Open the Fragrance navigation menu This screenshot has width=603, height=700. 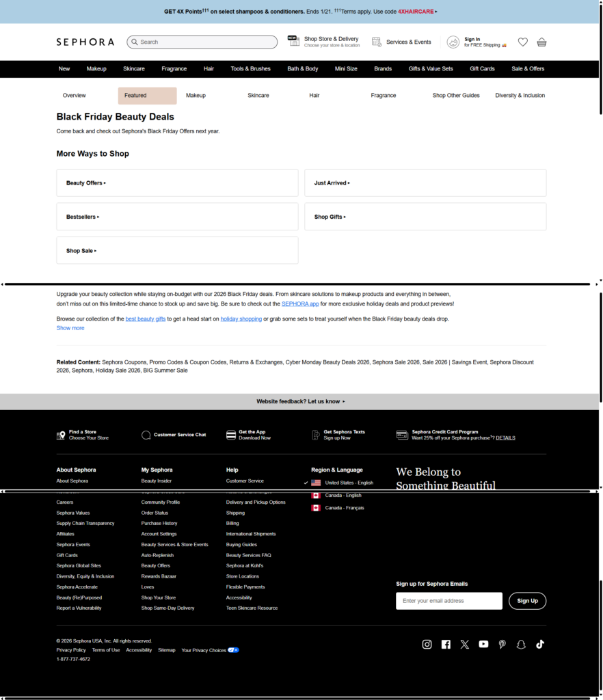click(x=174, y=68)
